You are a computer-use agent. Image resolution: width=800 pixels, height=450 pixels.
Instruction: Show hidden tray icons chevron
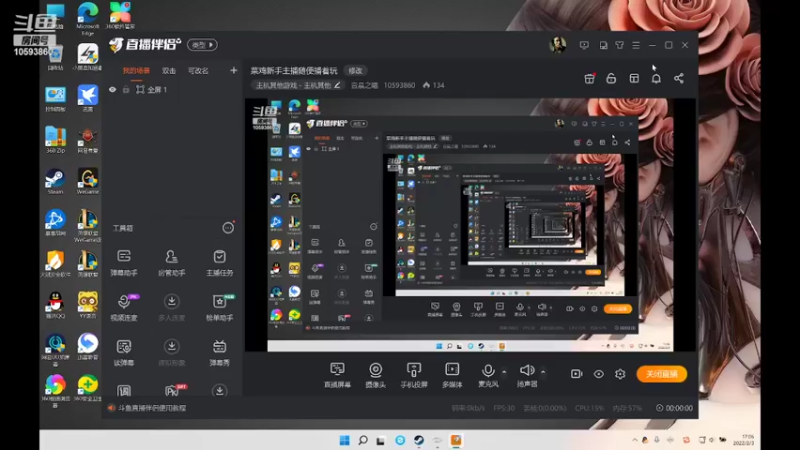(x=635, y=440)
